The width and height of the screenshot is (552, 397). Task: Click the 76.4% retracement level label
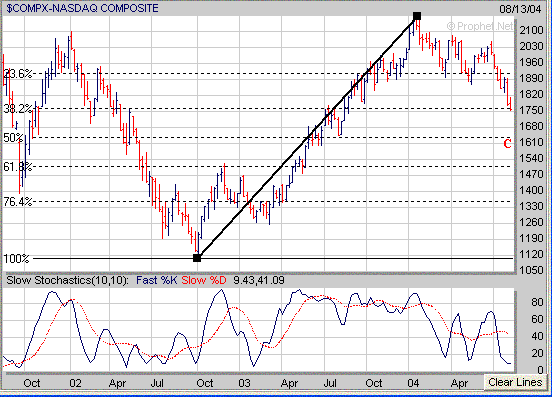(18, 202)
